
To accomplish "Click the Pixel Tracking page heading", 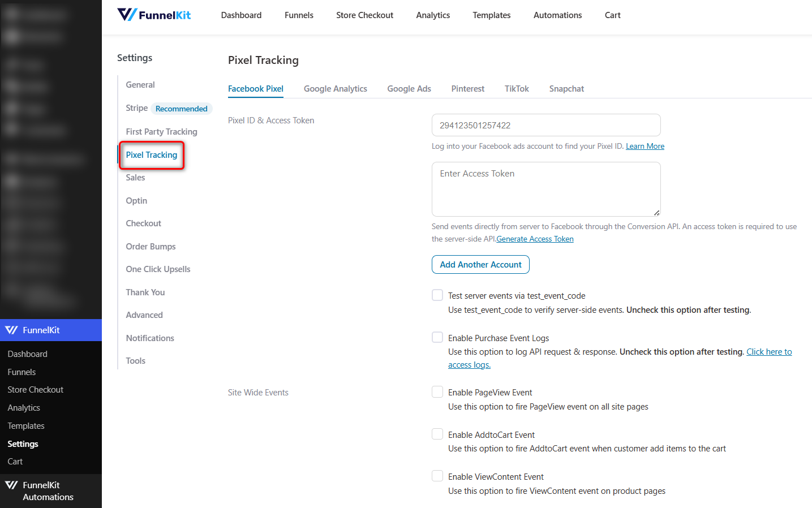I will [263, 60].
